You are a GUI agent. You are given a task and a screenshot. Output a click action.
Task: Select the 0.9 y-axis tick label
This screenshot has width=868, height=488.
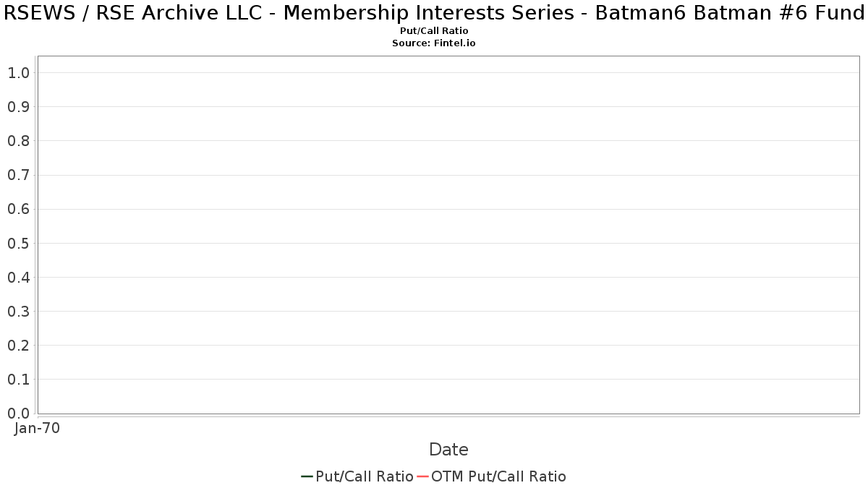pyautogui.click(x=18, y=107)
